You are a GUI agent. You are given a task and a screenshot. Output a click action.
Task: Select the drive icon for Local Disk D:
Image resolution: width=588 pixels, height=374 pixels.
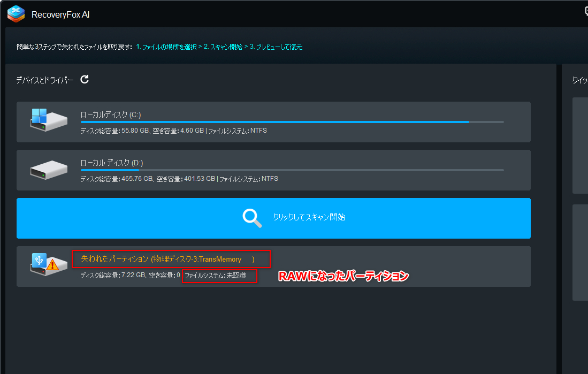tap(49, 170)
